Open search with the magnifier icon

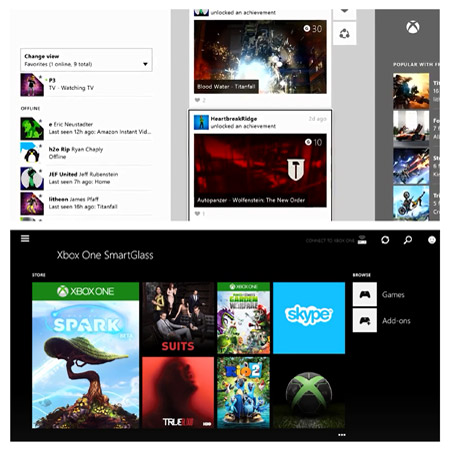tap(408, 240)
